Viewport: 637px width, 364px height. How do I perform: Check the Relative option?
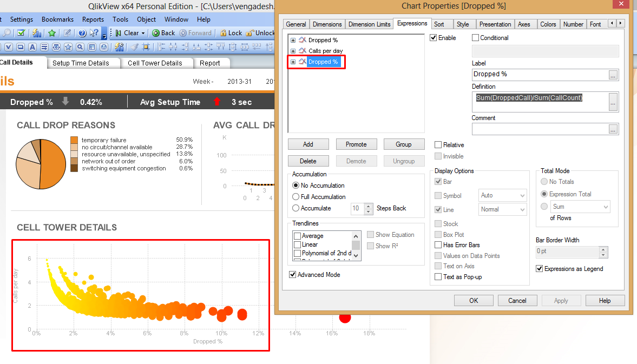point(438,145)
